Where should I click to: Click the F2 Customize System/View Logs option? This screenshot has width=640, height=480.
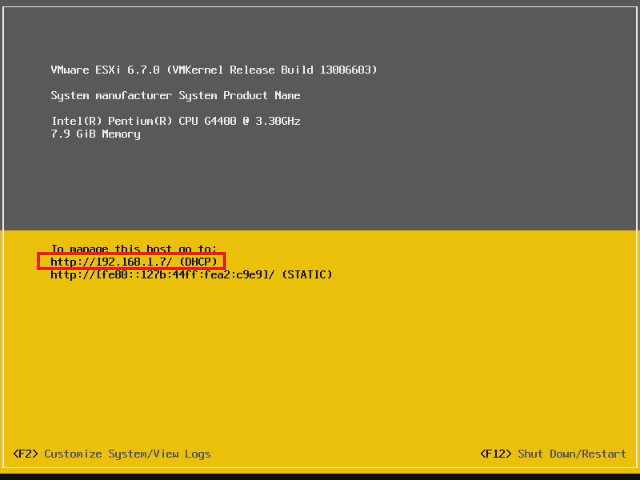pyautogui.click(x=112, y=454)
